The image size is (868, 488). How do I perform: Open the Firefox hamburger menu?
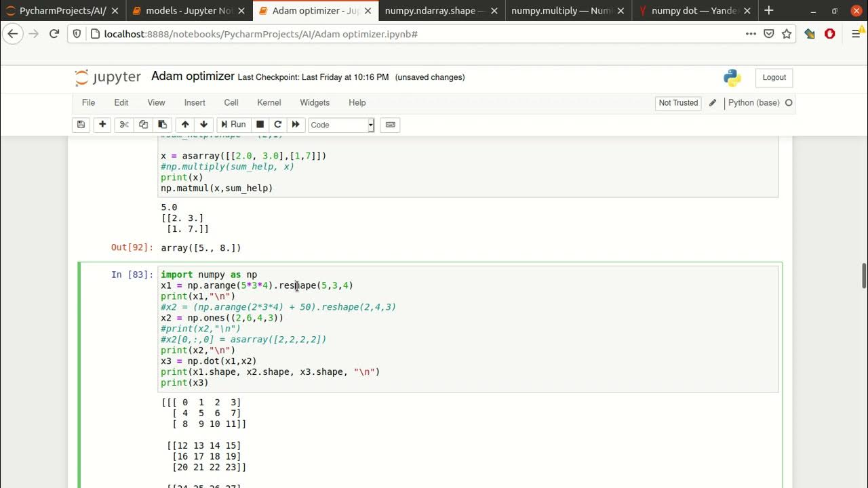click(x=856, y=34)
